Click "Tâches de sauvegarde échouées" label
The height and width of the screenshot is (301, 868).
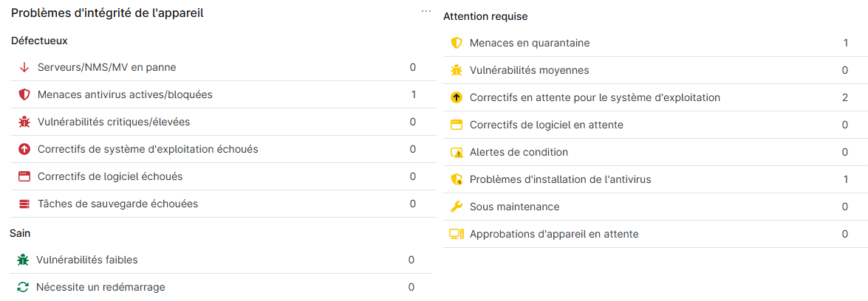(117, 204)
